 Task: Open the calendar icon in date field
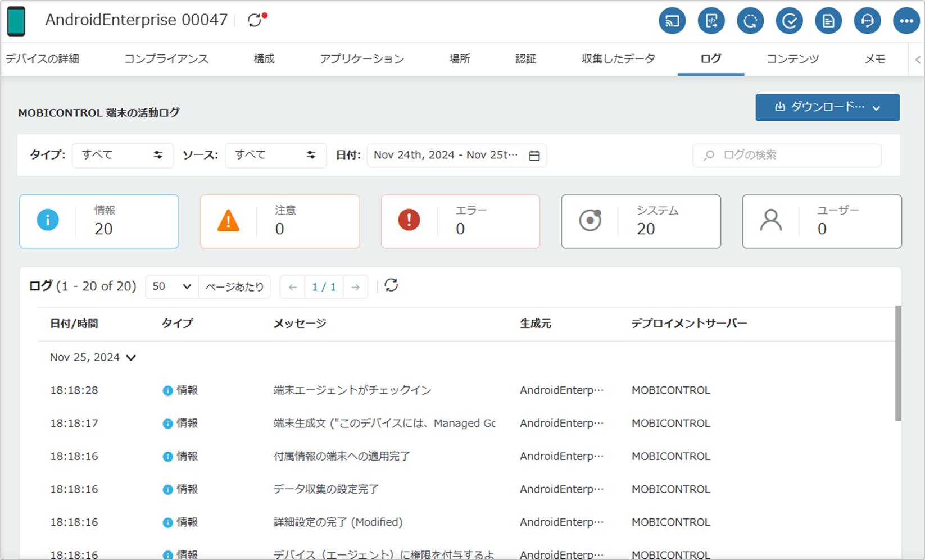[534, 156]
